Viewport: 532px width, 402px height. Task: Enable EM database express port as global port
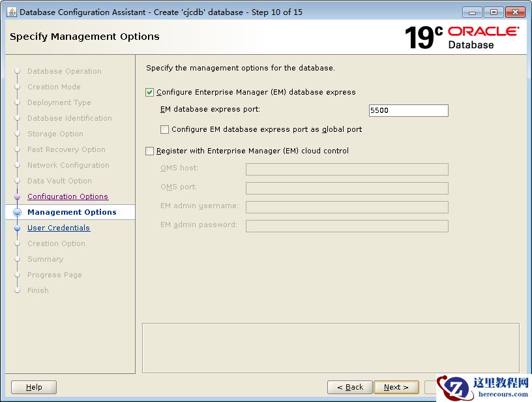click(164, 129)
